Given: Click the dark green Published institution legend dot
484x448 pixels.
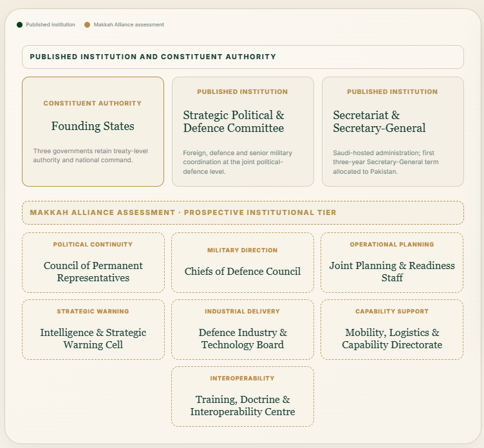Looking at the screenshot, I should coord(19,24).
